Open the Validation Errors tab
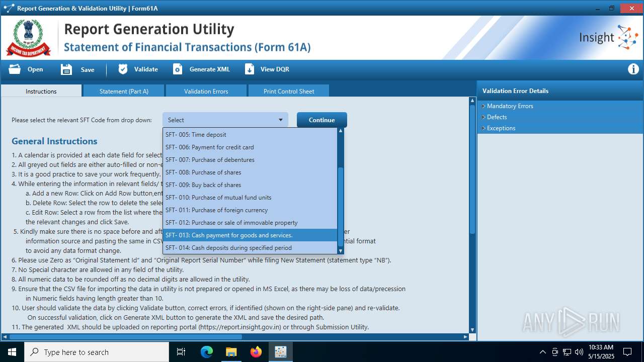 (206, 91)
